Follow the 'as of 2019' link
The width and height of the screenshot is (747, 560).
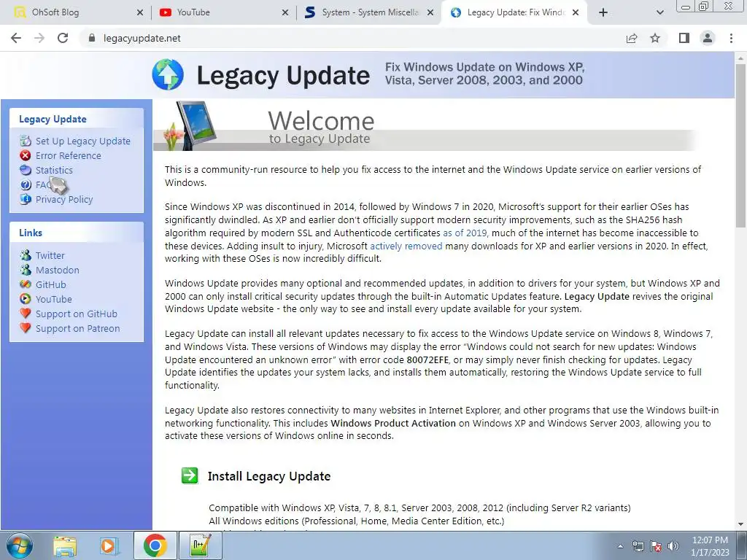click(x=465, y=233)
